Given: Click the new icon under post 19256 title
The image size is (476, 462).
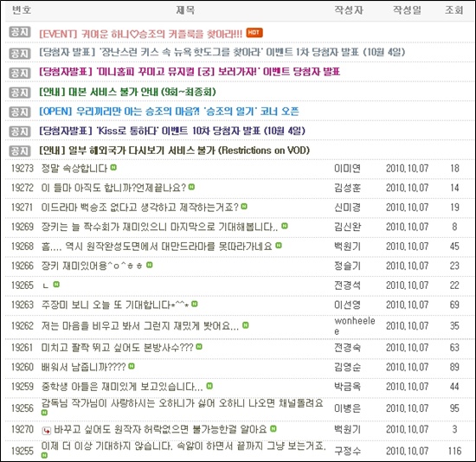Looking at the screenshot, I should click(x=45, y=413).
